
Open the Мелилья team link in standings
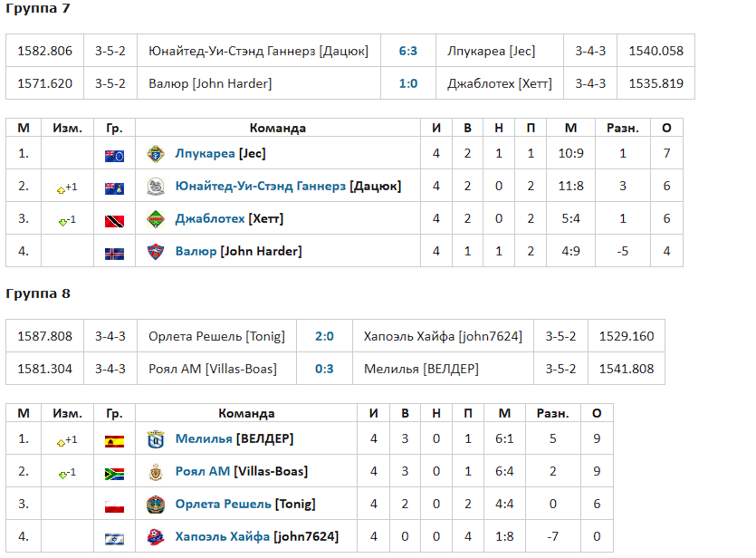[204, 438]
